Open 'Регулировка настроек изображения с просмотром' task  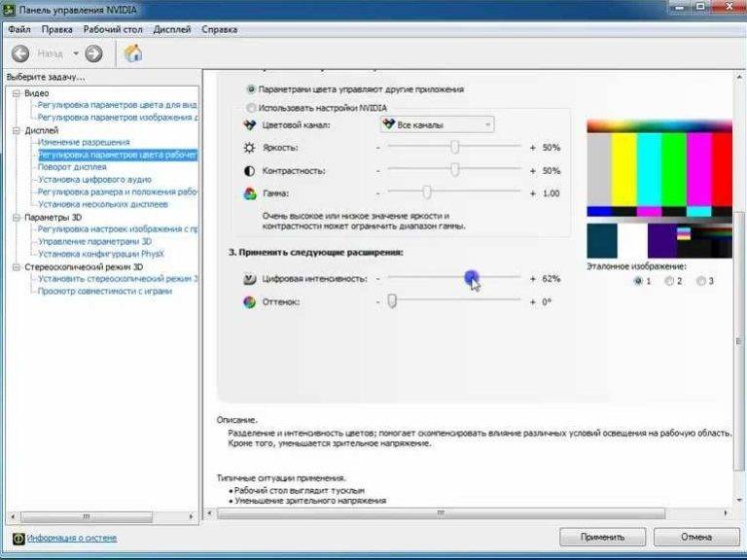point(118,229)
